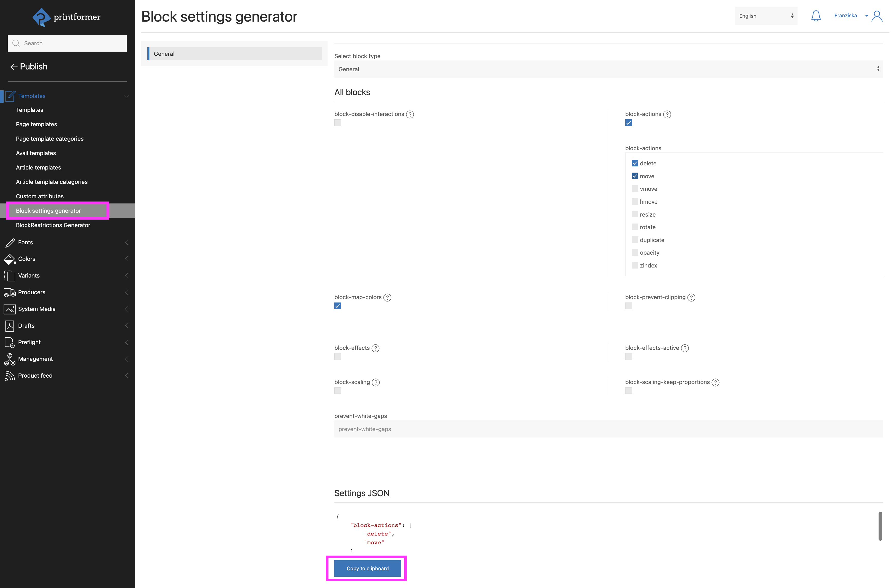Open the notifications bell icon
This screenshot has height=588, width=894.
[x=816, y=15]
